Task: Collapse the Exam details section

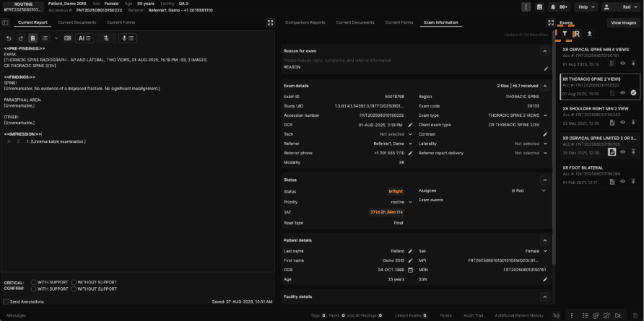Action: click(x=544, y=87)
